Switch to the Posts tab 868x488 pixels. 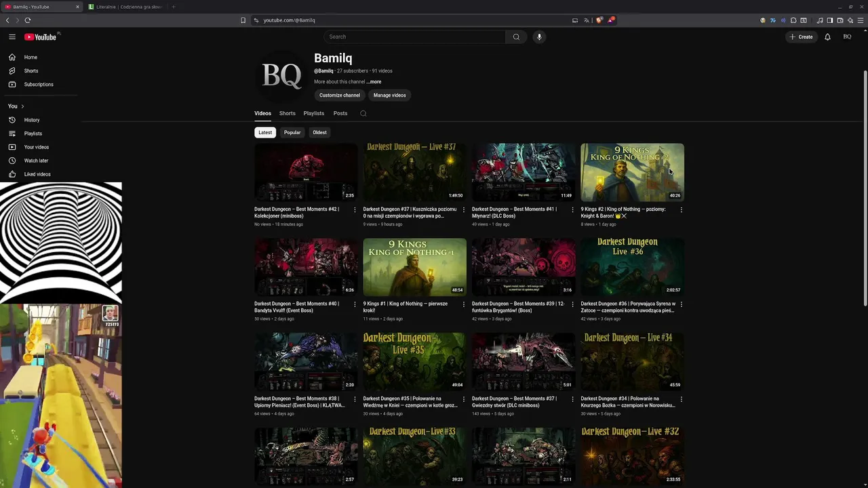tap(340, 113)
